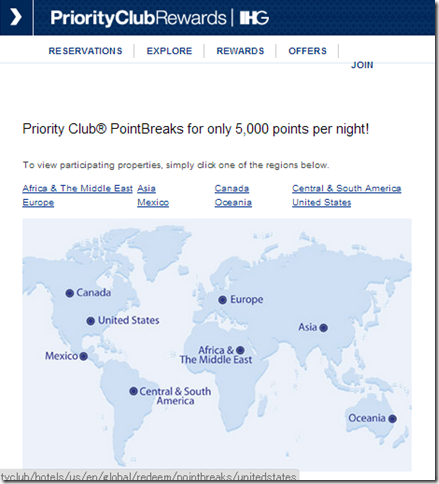
Task: Open the United States text link
Action: click(322, 203)
